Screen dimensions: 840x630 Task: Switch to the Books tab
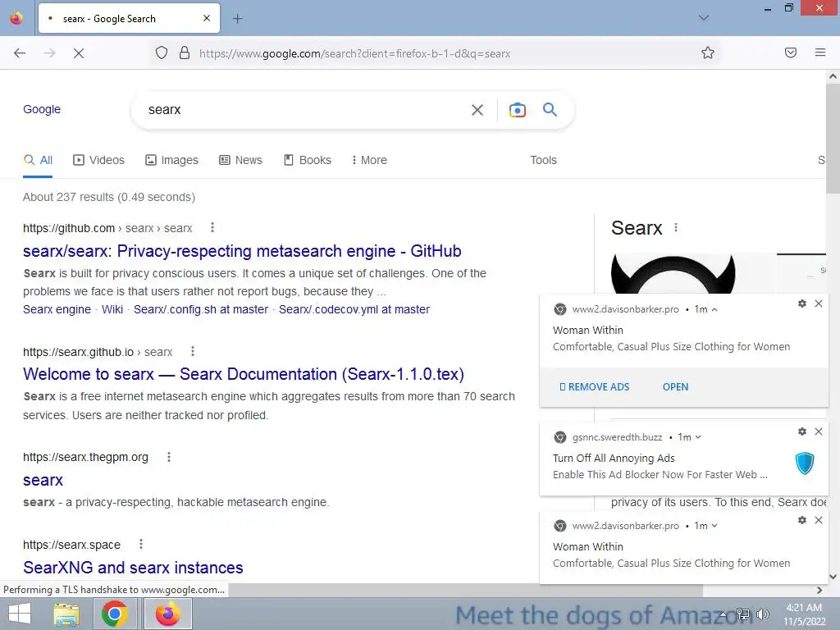(x=307, y=160)
